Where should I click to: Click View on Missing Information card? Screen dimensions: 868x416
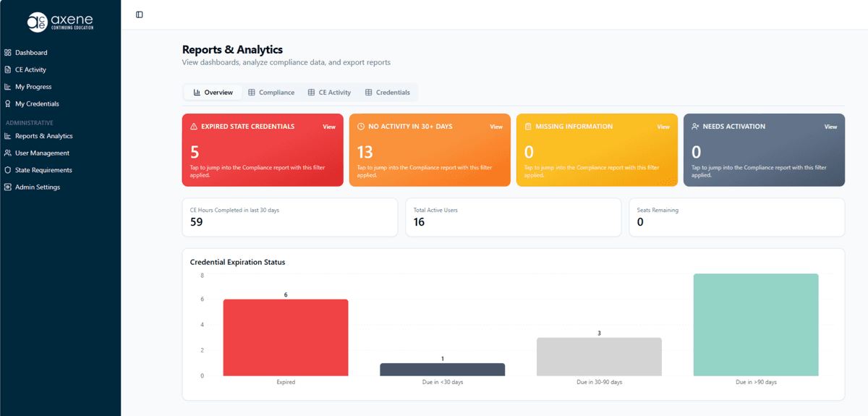coord(663,127)
